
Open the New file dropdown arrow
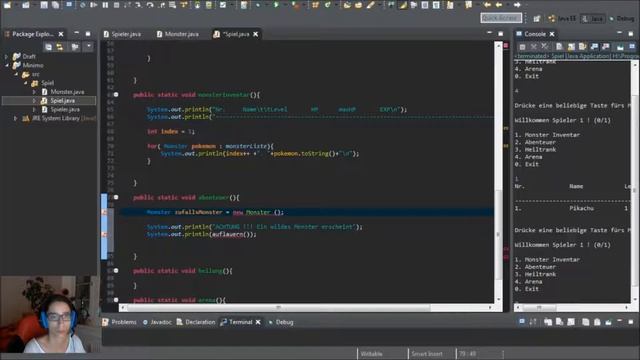[x=17, y=5]
